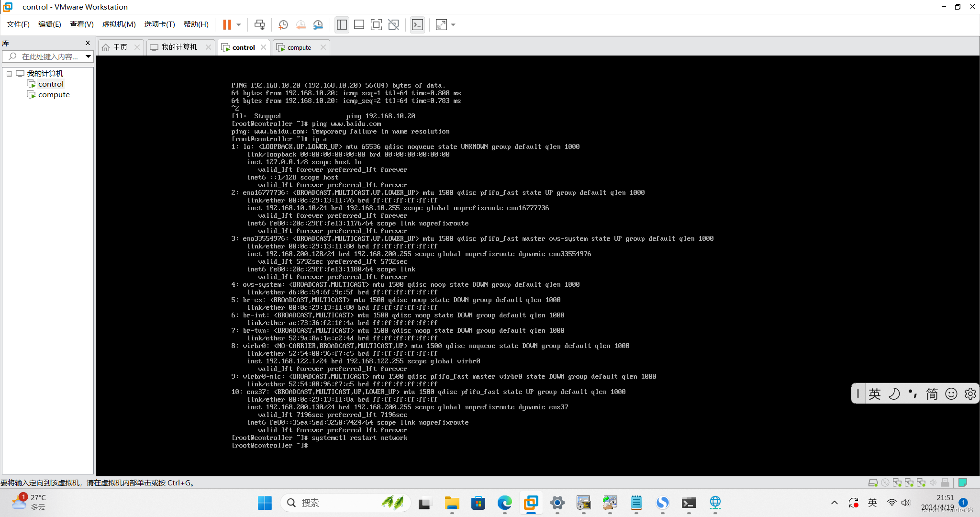Open power options dropdown next to pause

(239, 24)
